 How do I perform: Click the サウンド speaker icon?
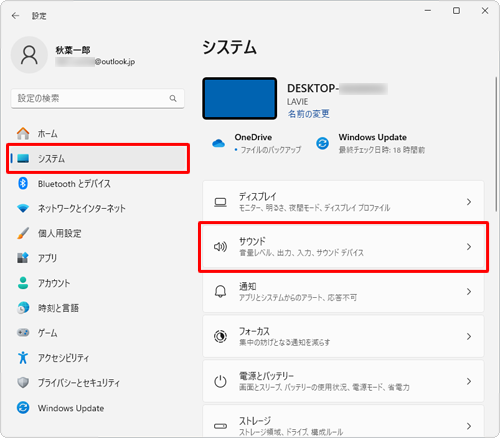220,247
